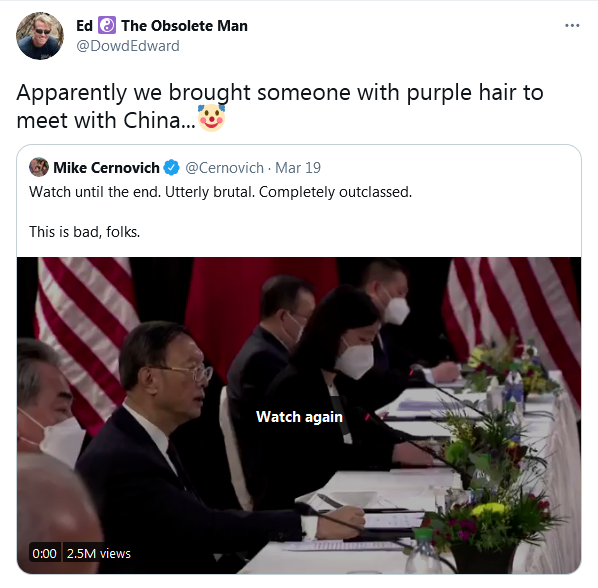Click the purple yin-yang emoji in name
The image size is (598, 588).
click(x=107, y=26)
